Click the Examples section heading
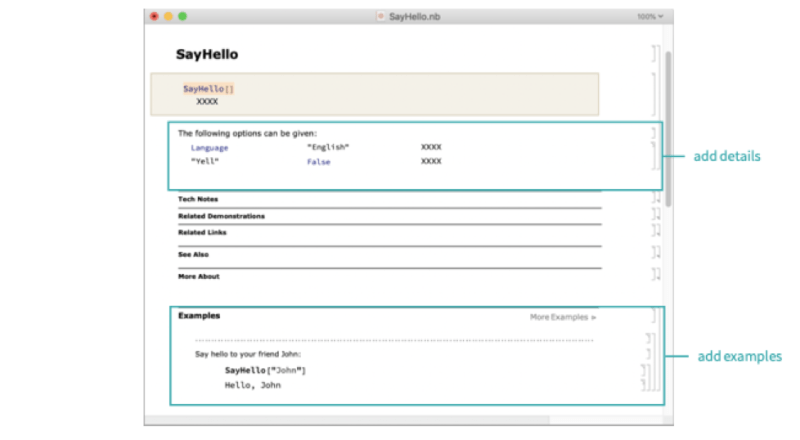This screenshot has height=440, width=800. (199, 316)
